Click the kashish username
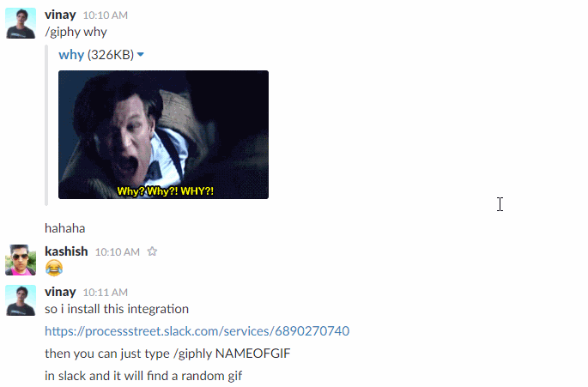This screenshot has height=387, width=588. (66, 251)
